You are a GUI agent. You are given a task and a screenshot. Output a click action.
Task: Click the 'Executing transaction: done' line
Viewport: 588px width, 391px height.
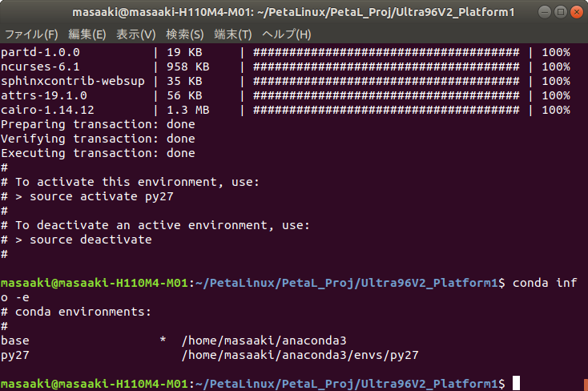[98, 154]
